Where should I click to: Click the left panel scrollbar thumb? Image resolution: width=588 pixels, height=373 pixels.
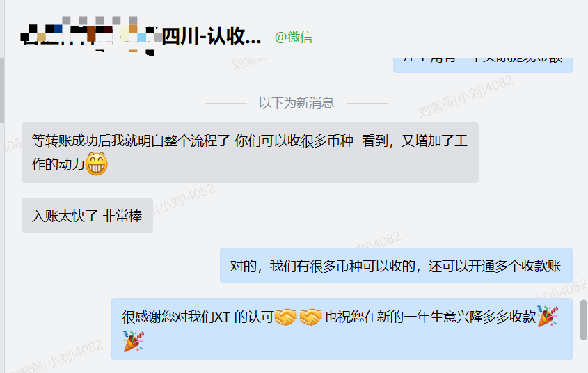2,90
